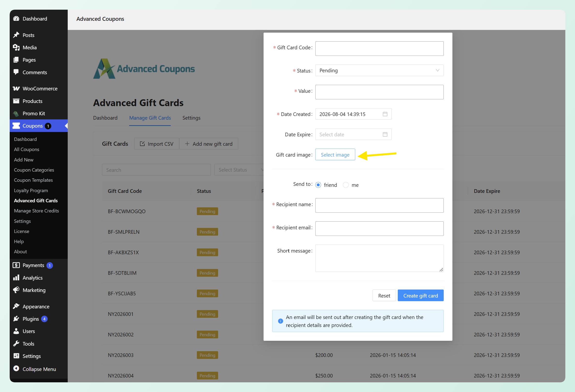Click the Comments speech bubble icon
The image size is (575, 392).
click(x=16, y=72)
